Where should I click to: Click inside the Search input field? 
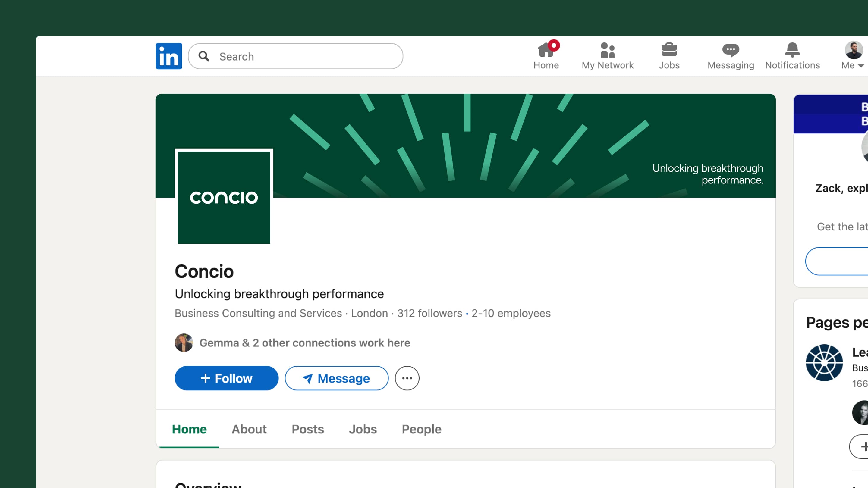(297, 56)
